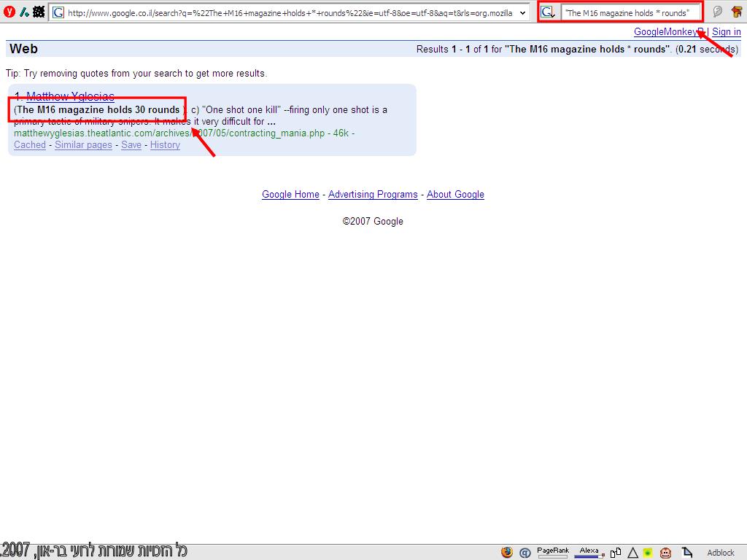
Task: Click the Similar pages link
Action: point(83,145)
